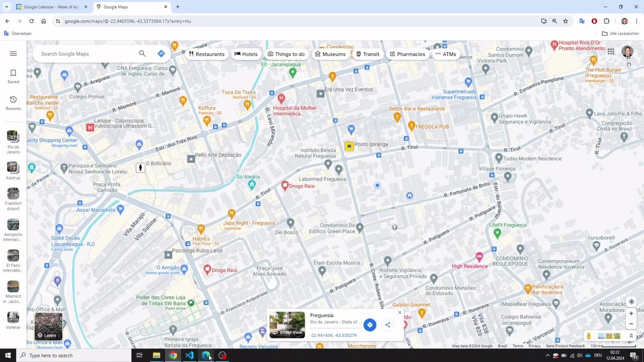Open Alle Lesezeichen bookmarks folder
644x362 pixels.
(621, 33)
